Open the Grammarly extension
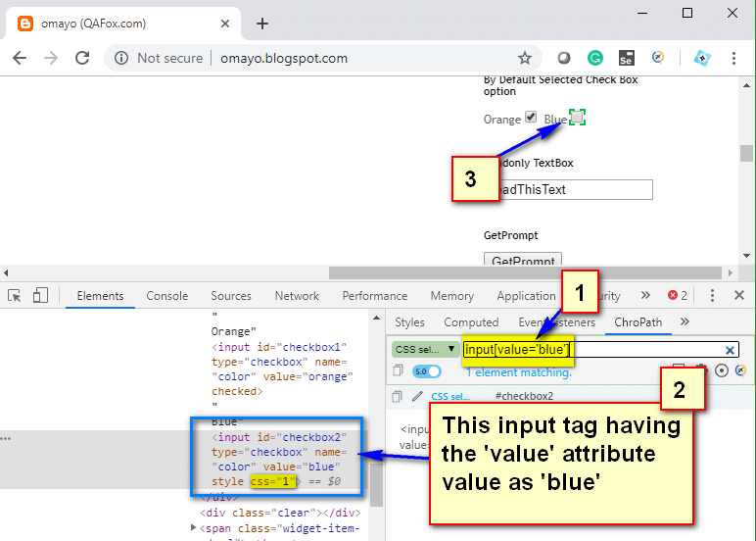 coord(595,59)
